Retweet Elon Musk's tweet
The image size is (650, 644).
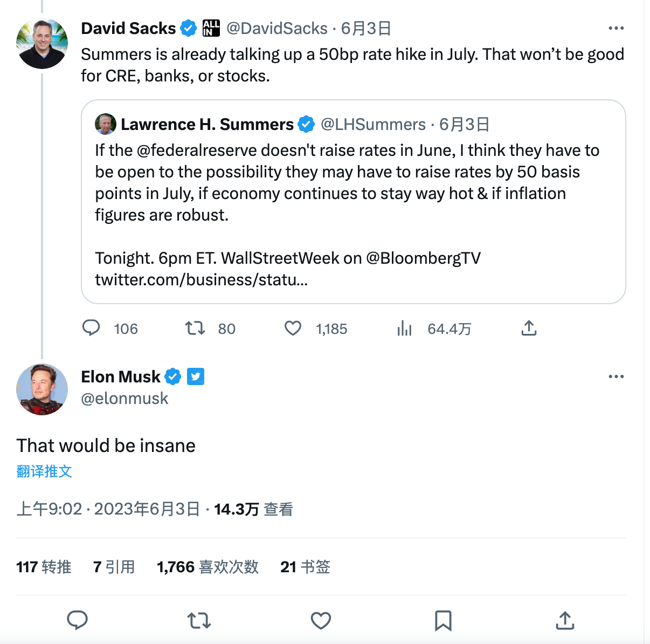pos(199,620)
